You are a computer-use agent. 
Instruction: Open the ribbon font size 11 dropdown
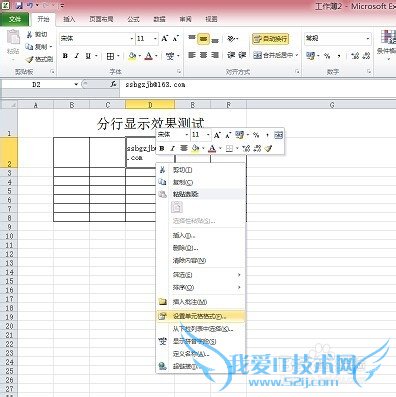coord(155,39)
